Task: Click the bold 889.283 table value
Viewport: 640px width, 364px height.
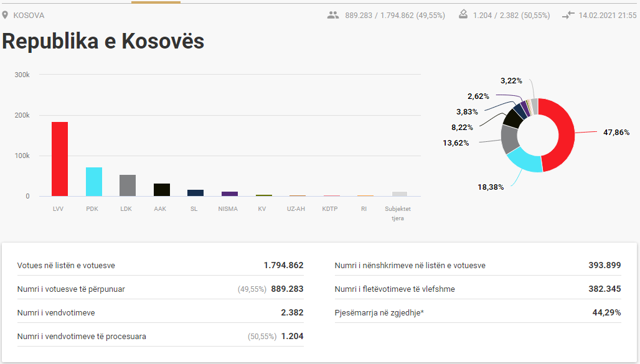Action: click(288, 289)
